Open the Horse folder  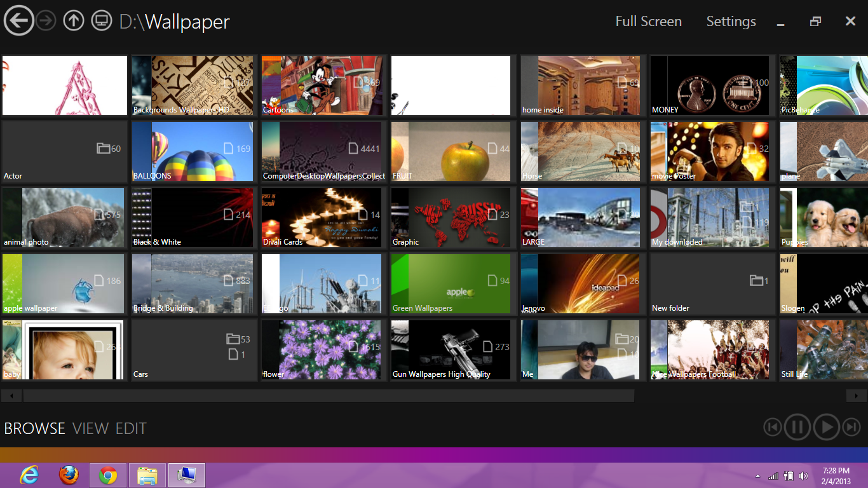point(582,151)
